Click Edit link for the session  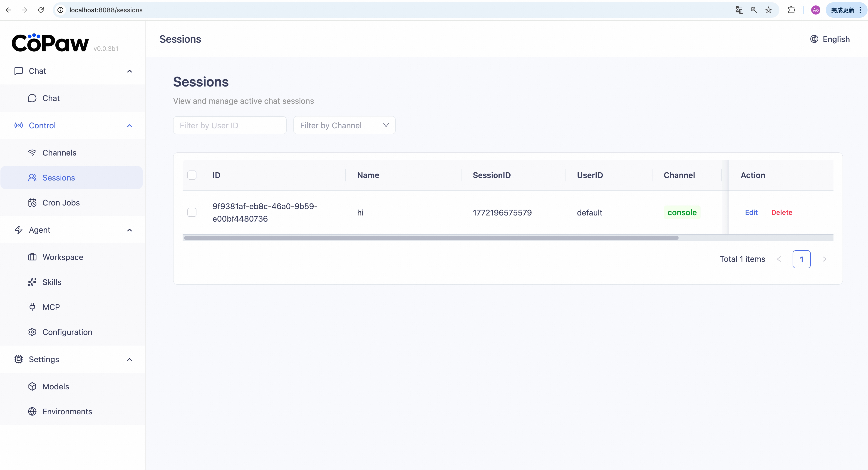(751, 212)
